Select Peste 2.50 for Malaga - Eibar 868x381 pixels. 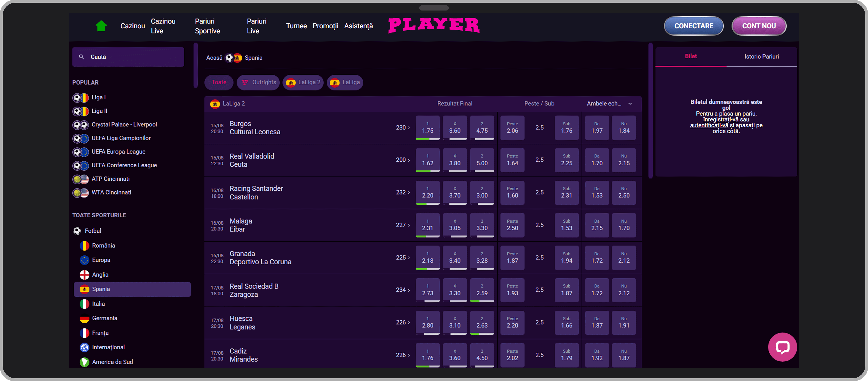pyautogui.click(x=512, y=225)
